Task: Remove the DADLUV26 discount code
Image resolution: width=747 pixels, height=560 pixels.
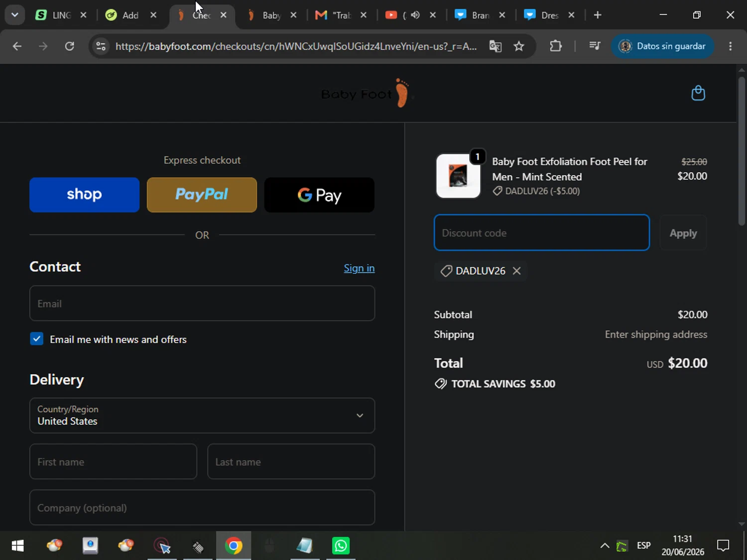Action: click(517, 271)
